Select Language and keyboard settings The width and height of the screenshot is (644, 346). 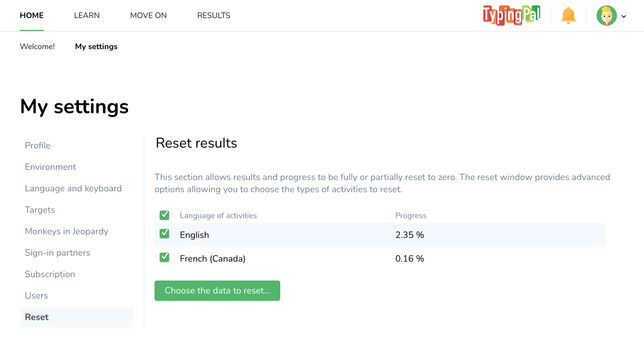click(x=73, y=189)
